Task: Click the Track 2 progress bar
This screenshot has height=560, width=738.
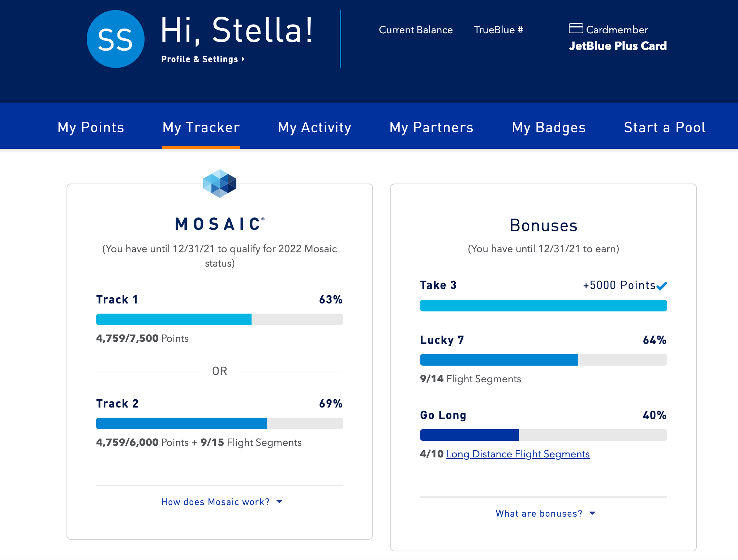Action: pos(219,423)
